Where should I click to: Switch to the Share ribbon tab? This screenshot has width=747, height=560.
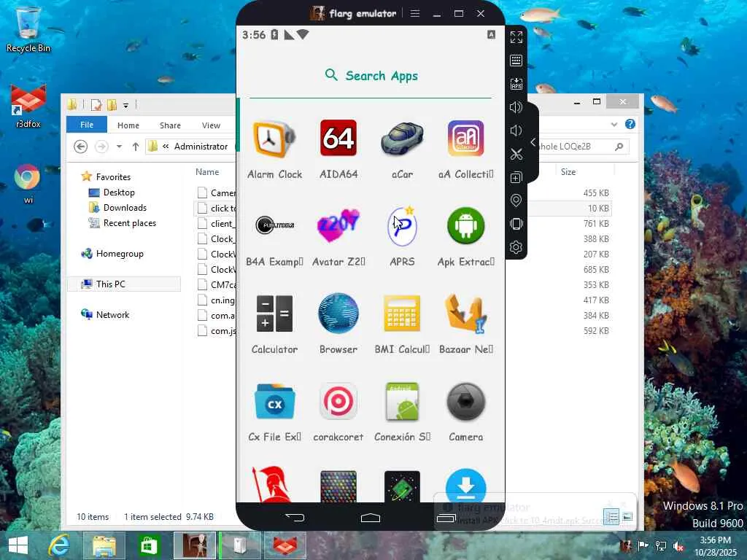pos(170,125)
